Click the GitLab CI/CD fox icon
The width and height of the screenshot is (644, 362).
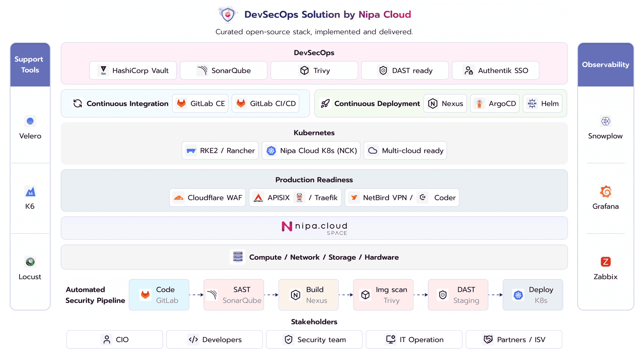pyautogui.click(x=241, y=103)
